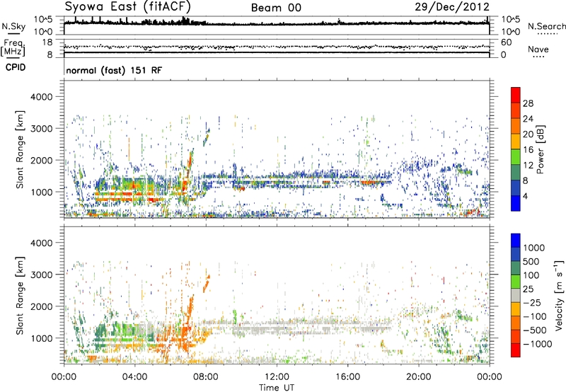566x392 pixels.
Task: Click the '60' Nave axis tick
Action: pyautogui.click(x=507, y=42)
